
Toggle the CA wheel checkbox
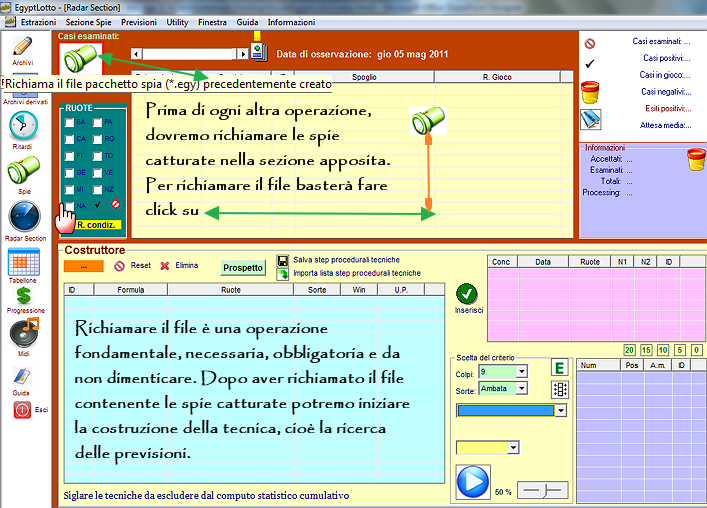point(69,139)
